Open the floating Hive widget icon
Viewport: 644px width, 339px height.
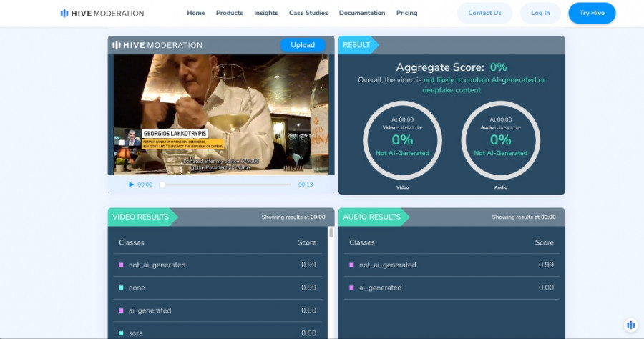pyautogui.click(x=630, y=325)
